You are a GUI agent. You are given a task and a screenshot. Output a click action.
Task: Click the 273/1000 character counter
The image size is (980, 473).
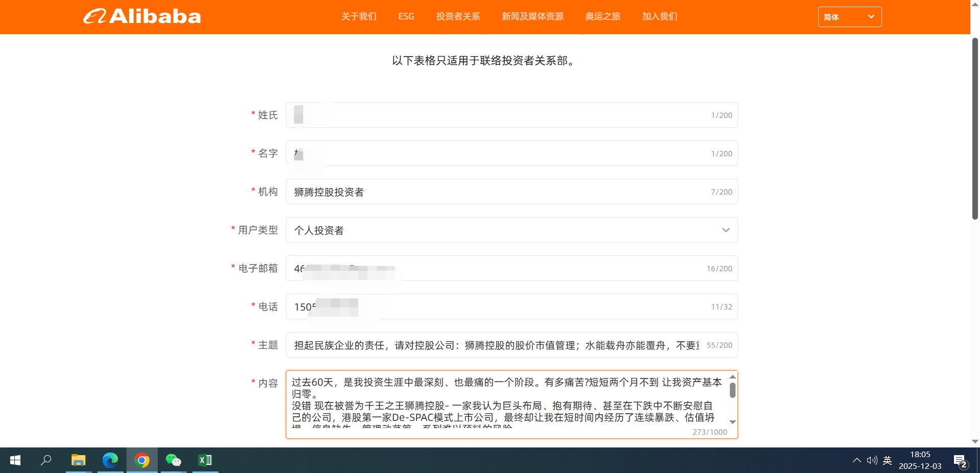(710, 432)
